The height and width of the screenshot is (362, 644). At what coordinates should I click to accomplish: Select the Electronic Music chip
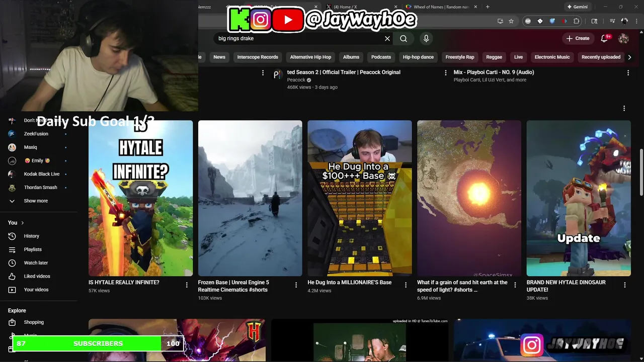(x=552, y=57)
